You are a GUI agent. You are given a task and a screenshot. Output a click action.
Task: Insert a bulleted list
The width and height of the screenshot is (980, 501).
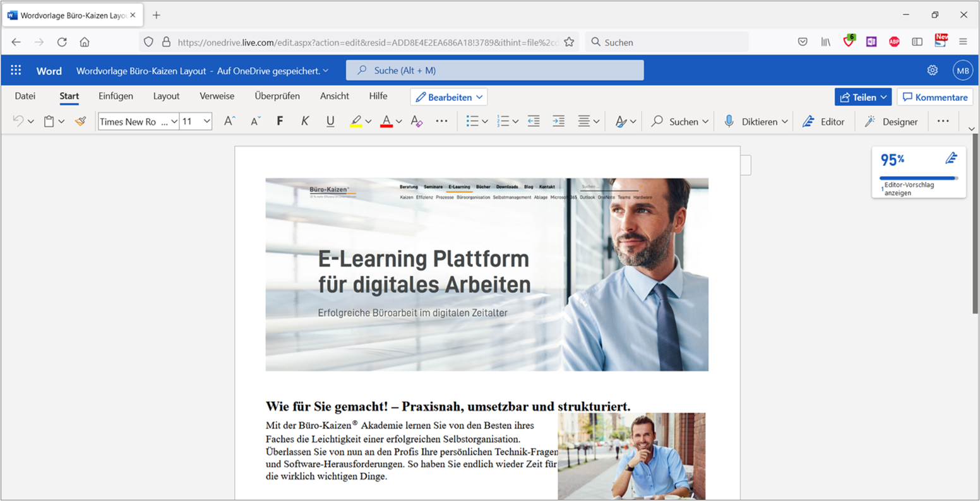pyautogui.click(x=472, y=121)
